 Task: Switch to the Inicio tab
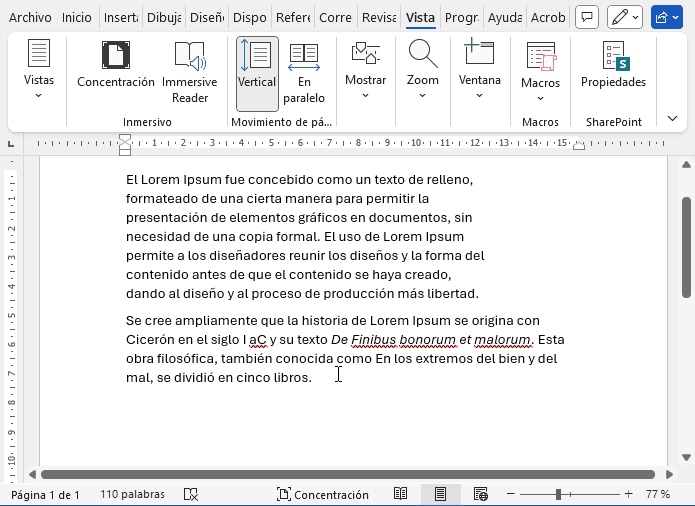point(76,17)
